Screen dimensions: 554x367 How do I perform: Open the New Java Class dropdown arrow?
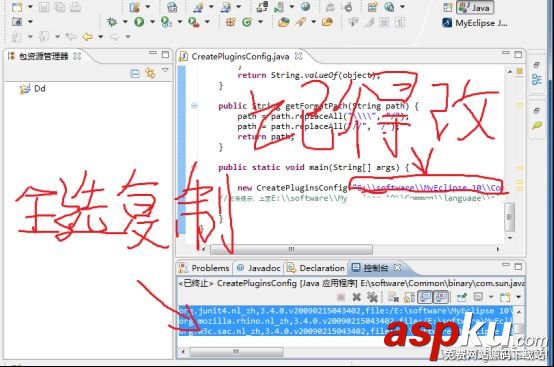point(260,22)
